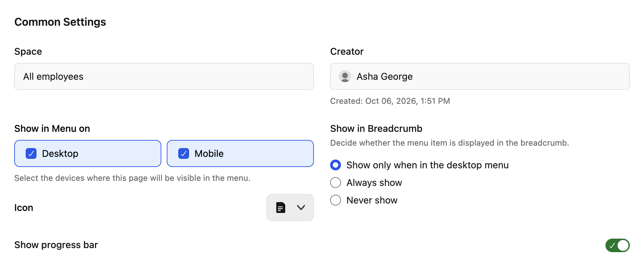This screenshot has width=644, height=265.
Task: Click the 'Show in Breadcrumb' label
Action: 376,128
